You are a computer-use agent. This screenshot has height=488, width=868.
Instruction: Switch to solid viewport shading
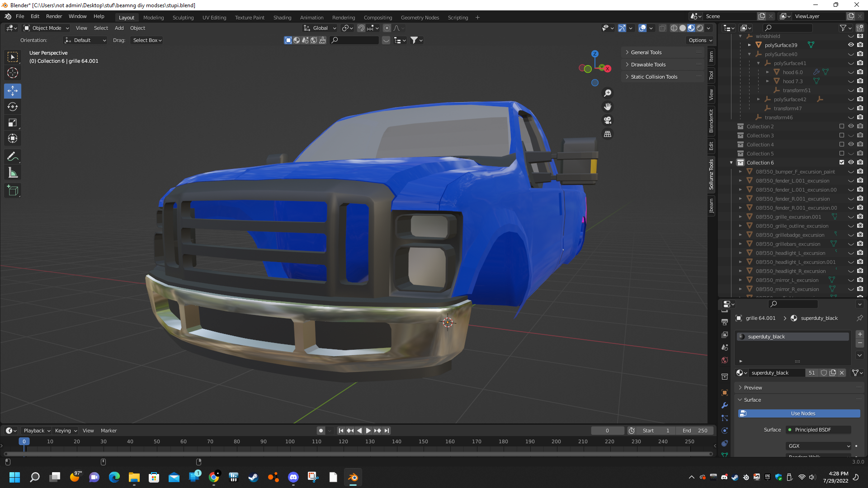(x=683, y=28)
